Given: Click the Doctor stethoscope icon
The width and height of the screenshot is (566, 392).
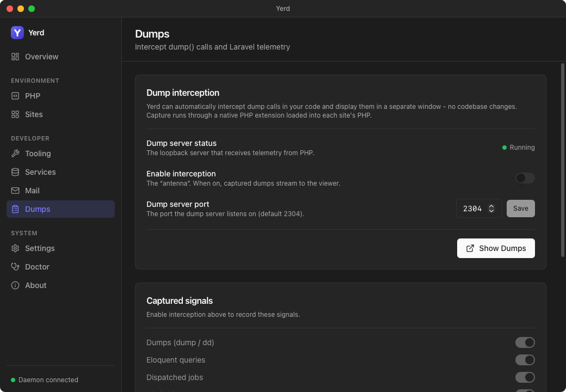Looking at the screenshot, I should (15, 267).
